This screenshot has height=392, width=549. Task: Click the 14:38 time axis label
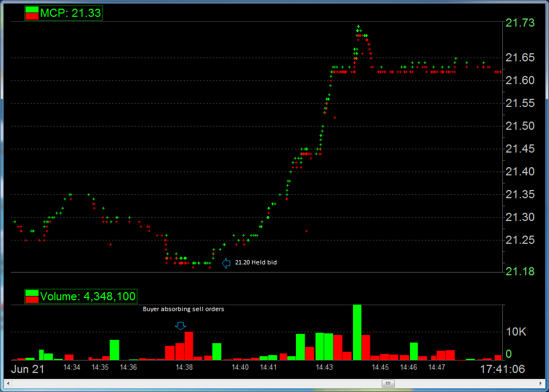[x=184, y=368]
